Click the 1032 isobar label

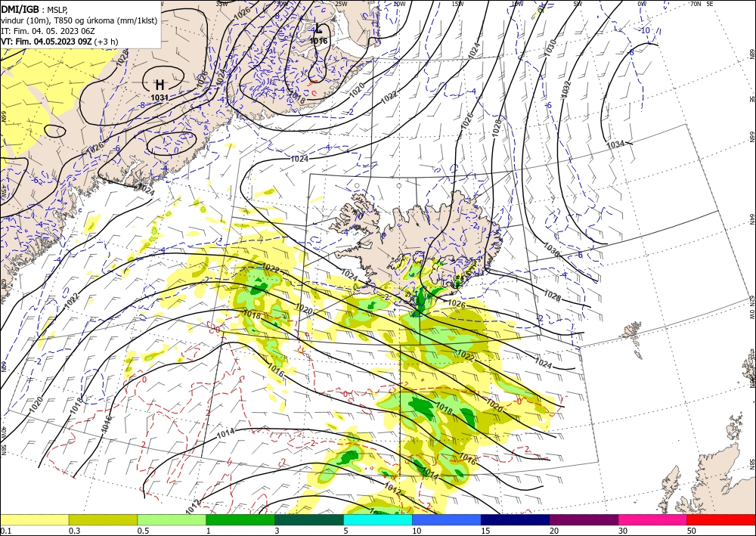click(566, 90)
